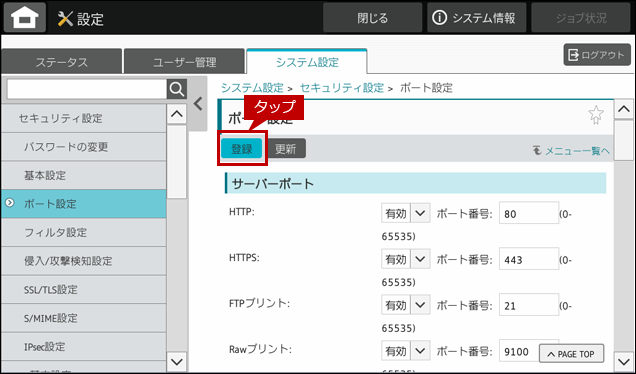
Task: Click the ログアウト logout button
Action: click(x=597, y=55)
